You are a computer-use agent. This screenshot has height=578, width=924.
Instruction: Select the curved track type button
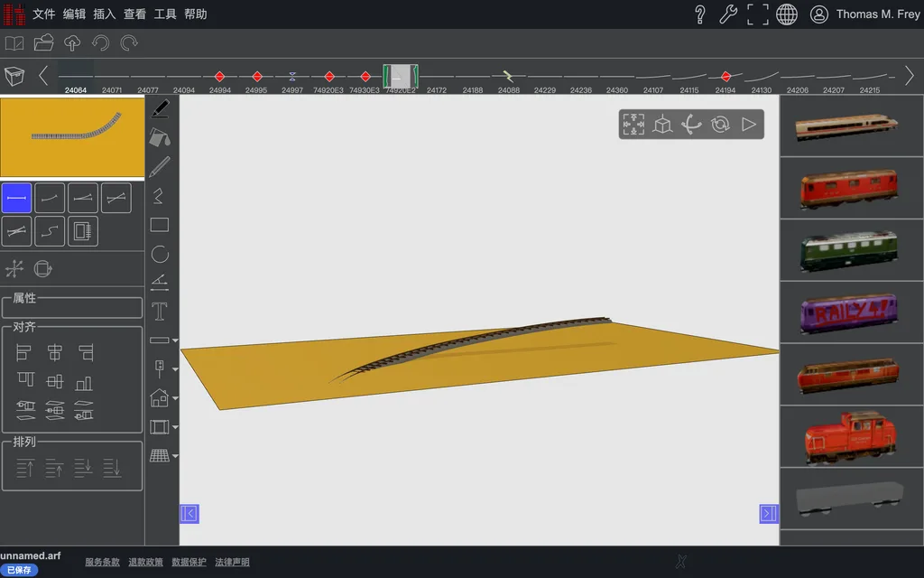pyautogui.click(x=50, y=198)
